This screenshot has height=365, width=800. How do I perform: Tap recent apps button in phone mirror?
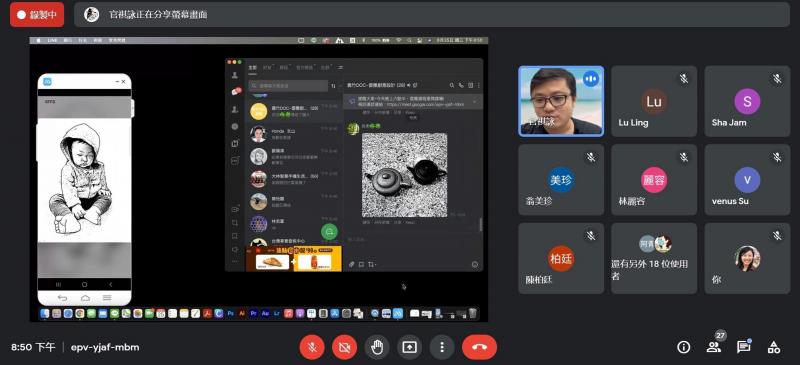(58, 284)
